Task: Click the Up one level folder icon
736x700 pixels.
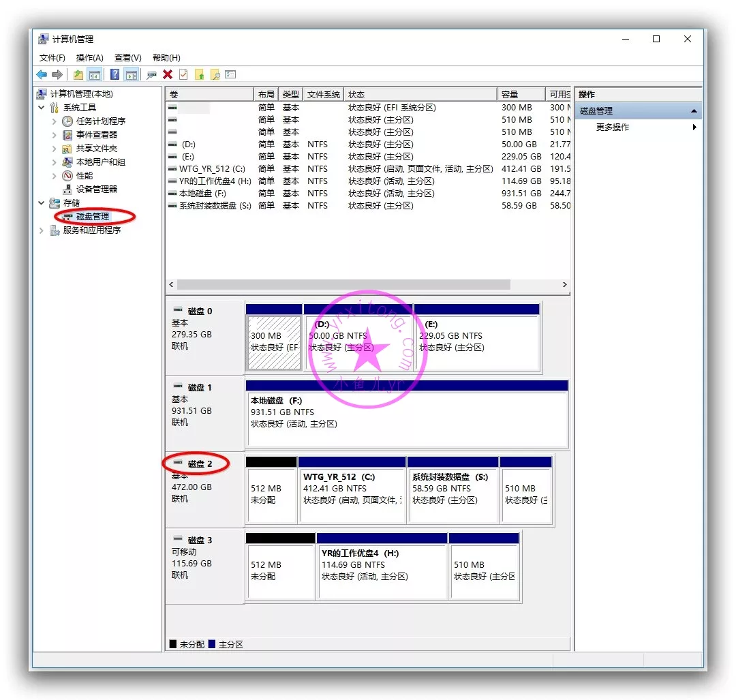Action: [x=78, y=75]
